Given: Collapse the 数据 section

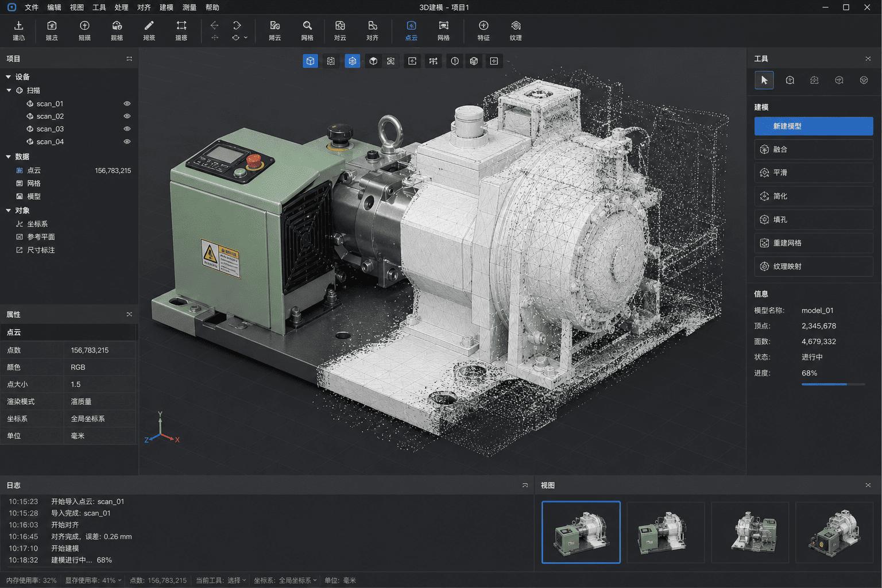Looking at the screenshot, I should [8, 156].
